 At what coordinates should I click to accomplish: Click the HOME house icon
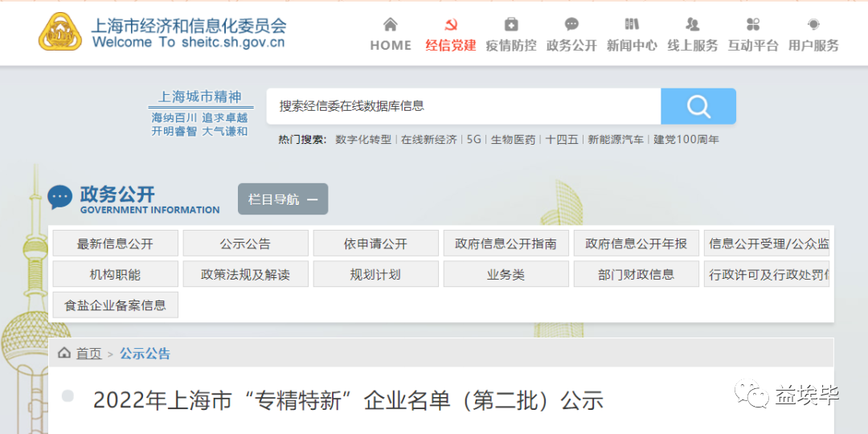tap(391, 24)
